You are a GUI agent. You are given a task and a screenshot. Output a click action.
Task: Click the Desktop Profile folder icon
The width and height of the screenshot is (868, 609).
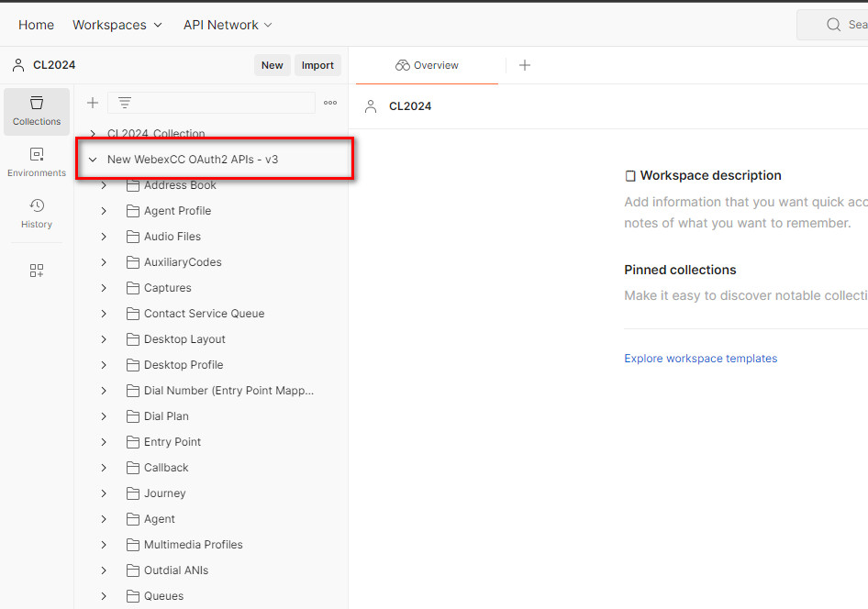[x=133, y=365]
